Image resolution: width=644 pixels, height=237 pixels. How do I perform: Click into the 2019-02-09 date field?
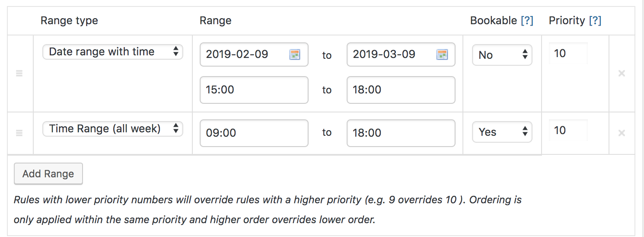[254, 54]
